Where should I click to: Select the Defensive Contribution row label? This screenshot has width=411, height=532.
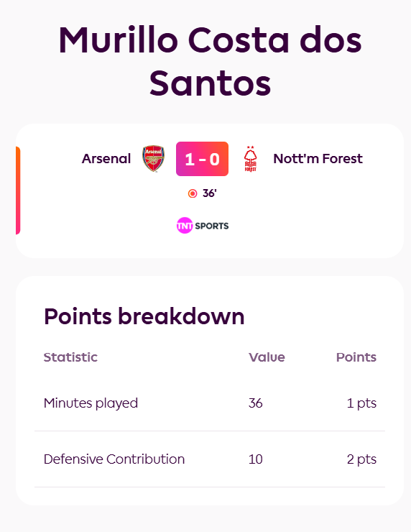pyautogui.click(x=114, y=459)
